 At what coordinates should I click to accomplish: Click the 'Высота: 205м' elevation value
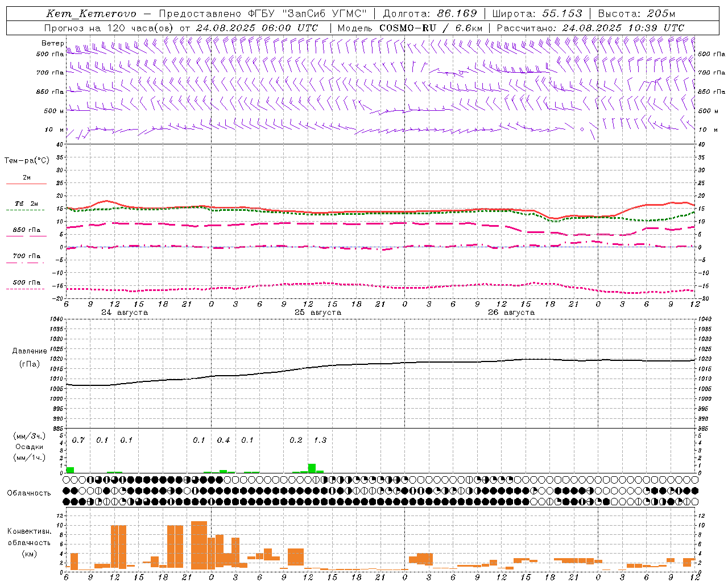[637, 14]
